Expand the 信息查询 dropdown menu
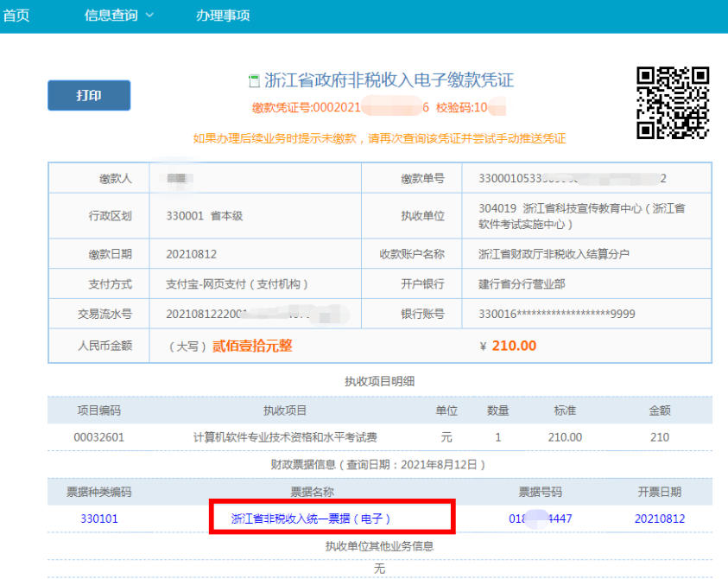The height and width of the screenshot is (579, 728). [118, 16]
